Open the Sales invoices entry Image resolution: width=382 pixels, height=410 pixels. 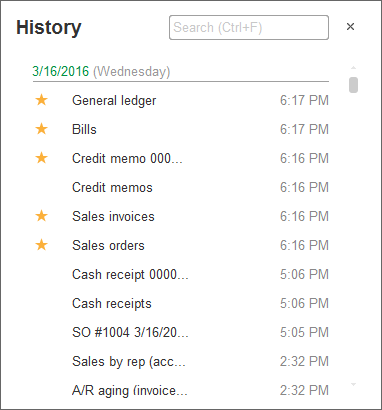[113, 216]
